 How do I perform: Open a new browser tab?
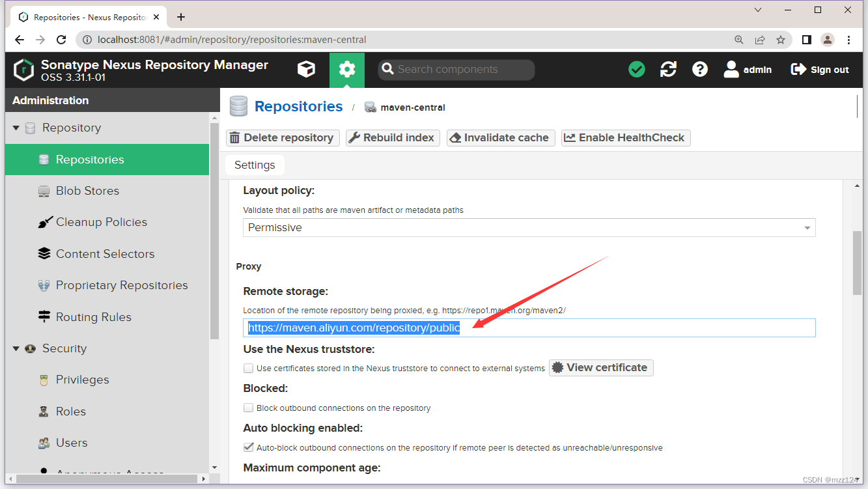click(181, 17)
